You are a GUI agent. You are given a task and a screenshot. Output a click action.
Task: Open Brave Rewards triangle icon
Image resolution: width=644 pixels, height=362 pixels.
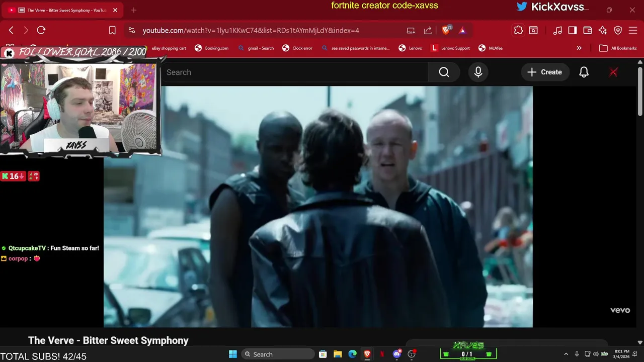[x=462, y=30]
